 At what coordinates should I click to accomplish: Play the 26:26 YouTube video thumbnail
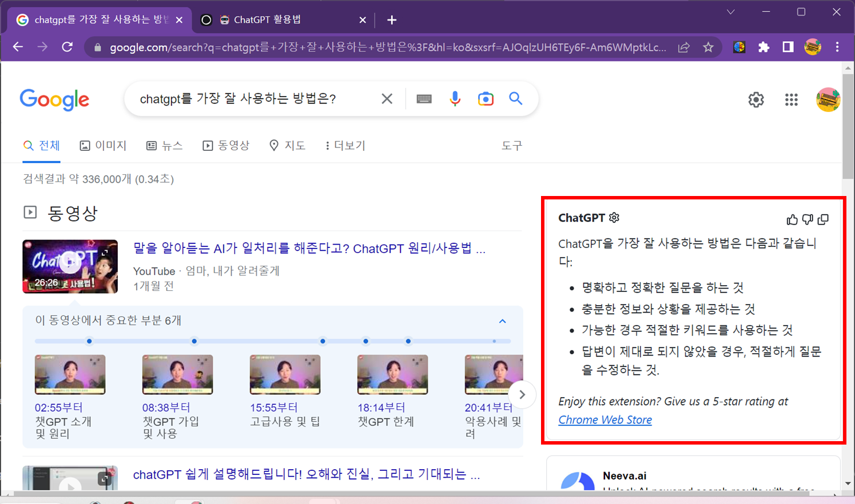tap(70, 266)
